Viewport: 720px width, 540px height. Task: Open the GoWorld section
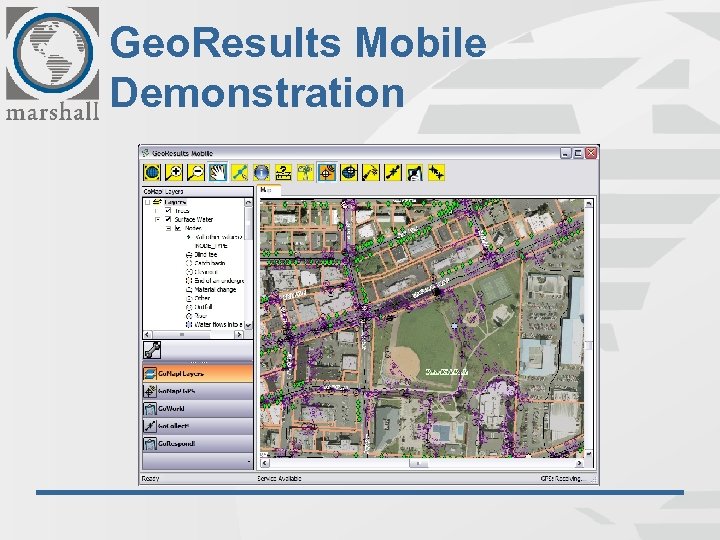(x=198, y=409)
